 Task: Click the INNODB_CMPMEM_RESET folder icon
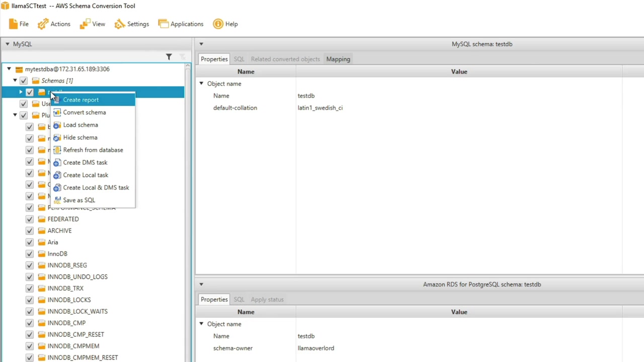click(x=42, y=358)
